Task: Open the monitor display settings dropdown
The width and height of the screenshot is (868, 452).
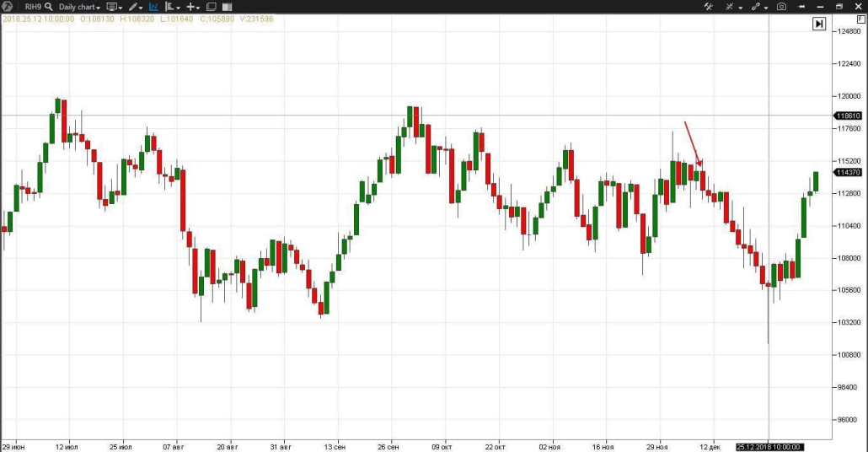Action: (114, 7)
